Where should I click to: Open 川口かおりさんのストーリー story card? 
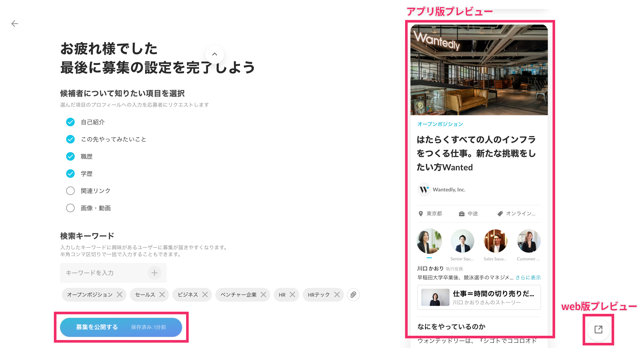479,297
